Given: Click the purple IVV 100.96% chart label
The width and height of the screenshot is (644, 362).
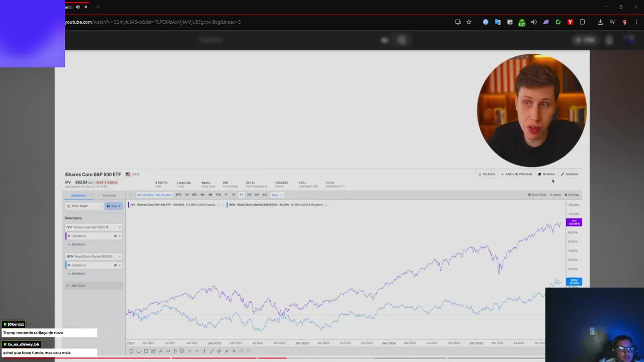Looking at the screenshot, I should pyautogui.click(x=574, y=222).
